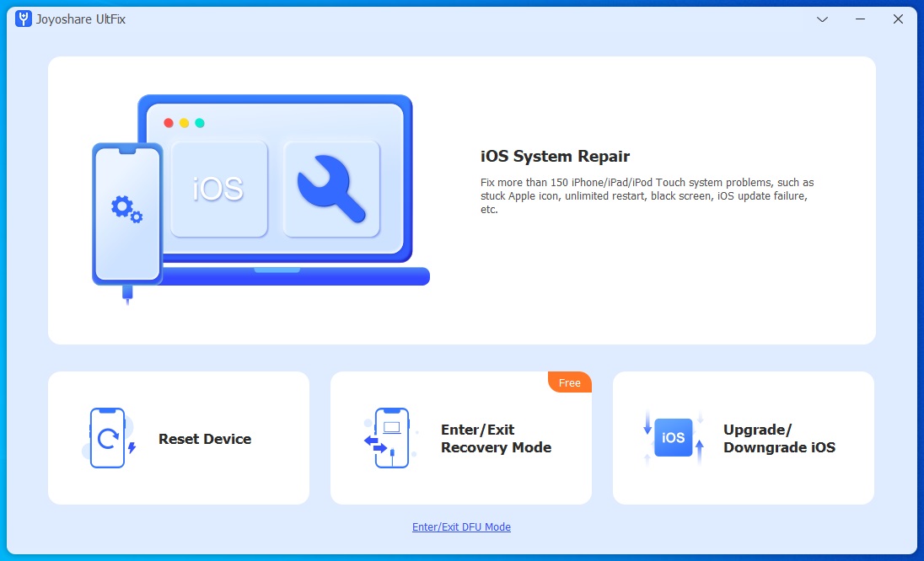Click the Joyoshare UltFix logo icon

pos(24,19)
